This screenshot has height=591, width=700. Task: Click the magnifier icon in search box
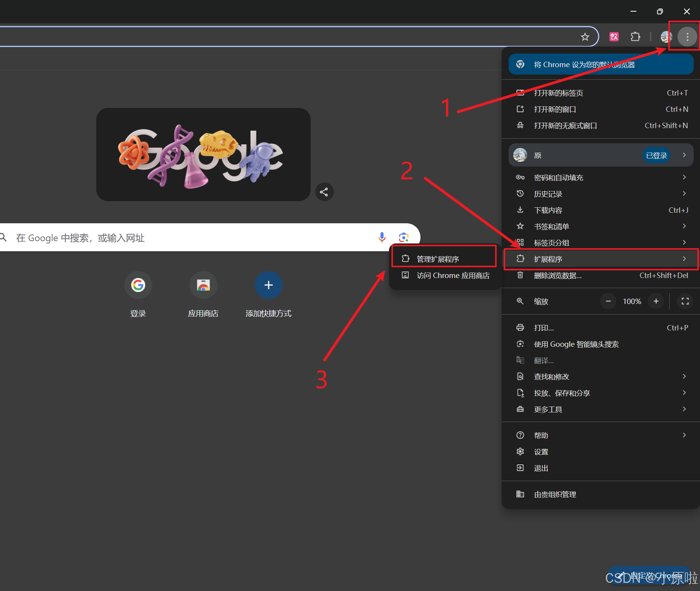(x=3, y=237)
